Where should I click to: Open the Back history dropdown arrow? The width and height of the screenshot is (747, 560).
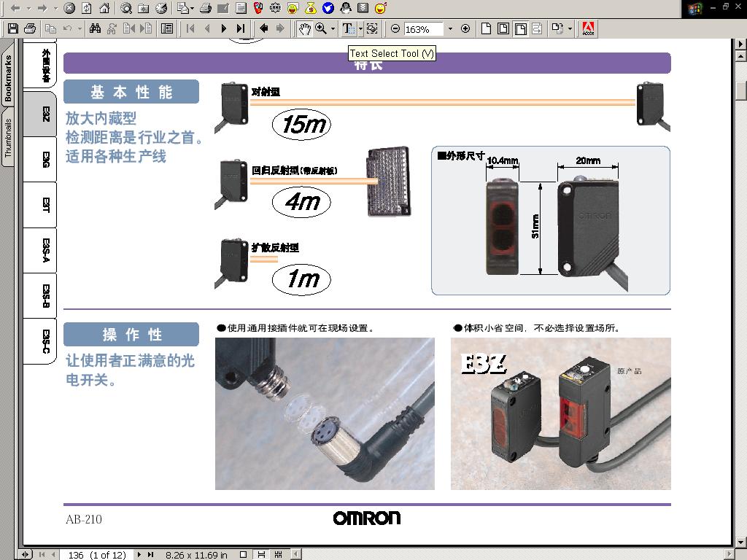(28, 8)
